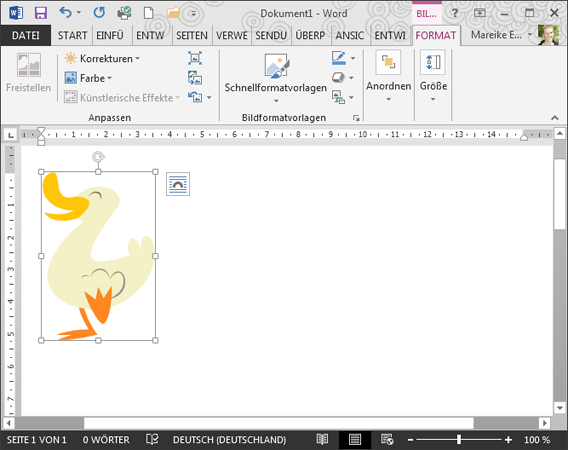
Task: Click the zoom slider handle
Action: (459, 439)
